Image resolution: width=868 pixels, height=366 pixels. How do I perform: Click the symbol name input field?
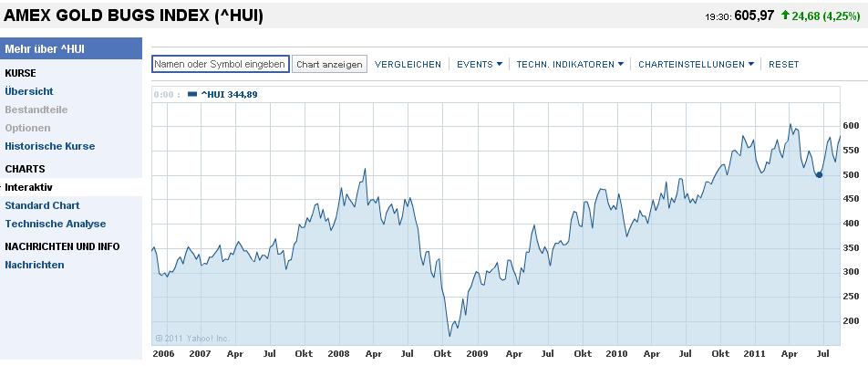coord(221,64)
